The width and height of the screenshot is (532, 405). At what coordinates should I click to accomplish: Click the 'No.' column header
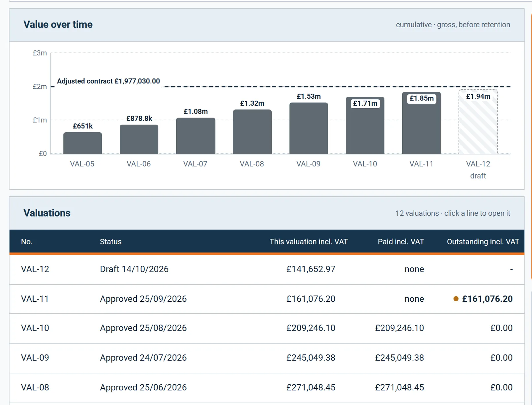point(27,242)
